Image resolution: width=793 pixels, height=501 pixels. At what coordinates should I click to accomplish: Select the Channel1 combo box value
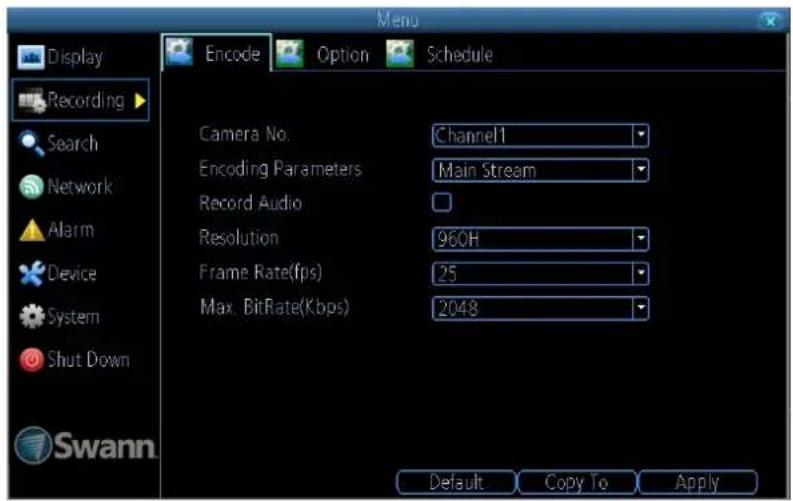[540, 135]
